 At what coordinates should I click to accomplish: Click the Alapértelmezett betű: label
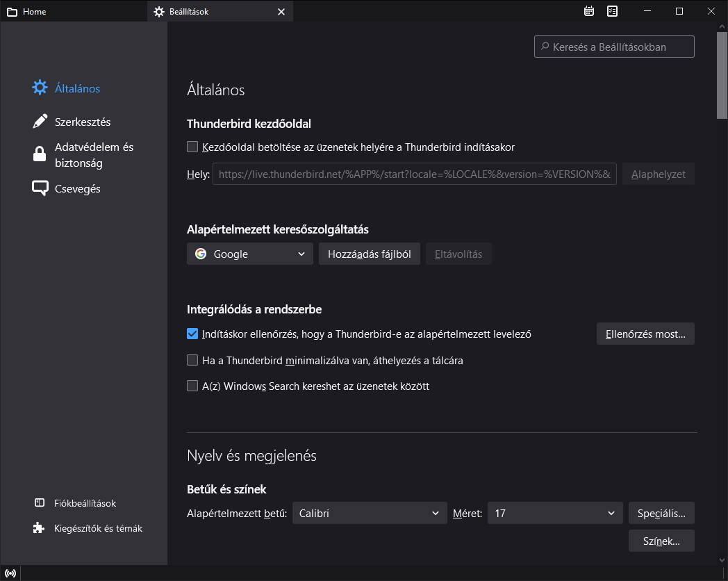(237, 513)
